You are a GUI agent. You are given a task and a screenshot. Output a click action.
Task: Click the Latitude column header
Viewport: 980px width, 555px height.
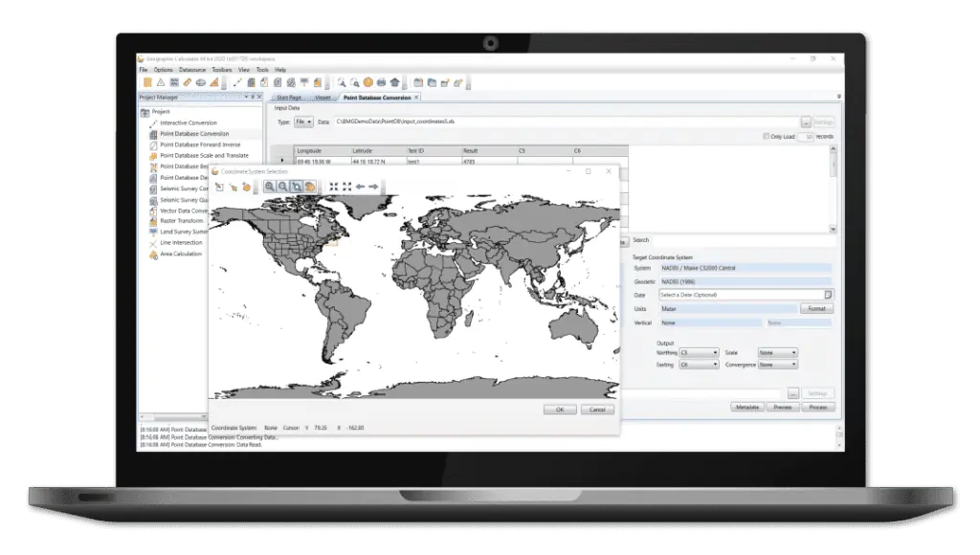[377, 150]
